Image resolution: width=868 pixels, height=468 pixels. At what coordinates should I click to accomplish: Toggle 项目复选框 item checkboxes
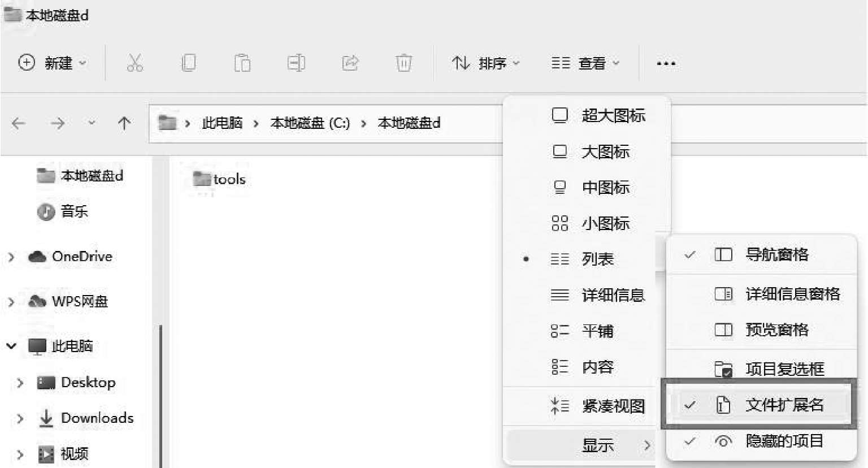tap(762, 369)
